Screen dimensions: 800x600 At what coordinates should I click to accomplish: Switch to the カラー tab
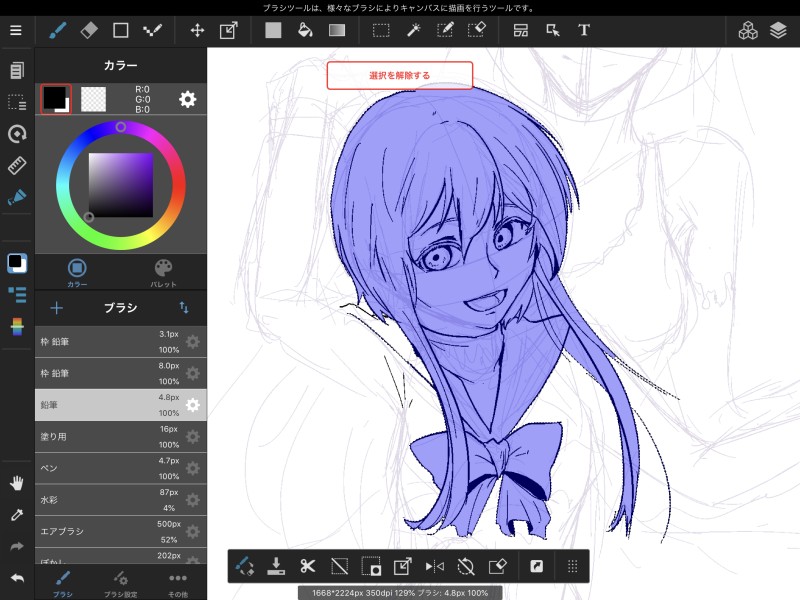77,272
